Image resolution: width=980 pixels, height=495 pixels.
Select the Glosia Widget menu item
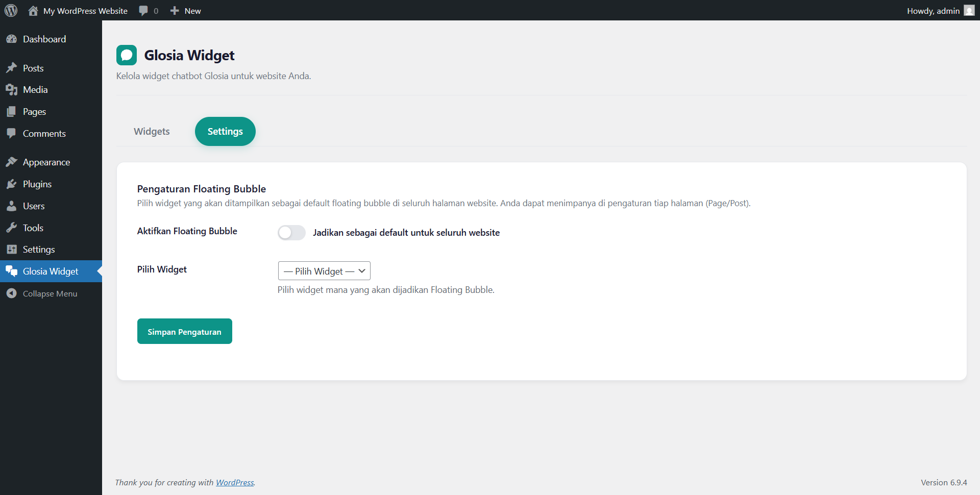(x=51, y=271)
